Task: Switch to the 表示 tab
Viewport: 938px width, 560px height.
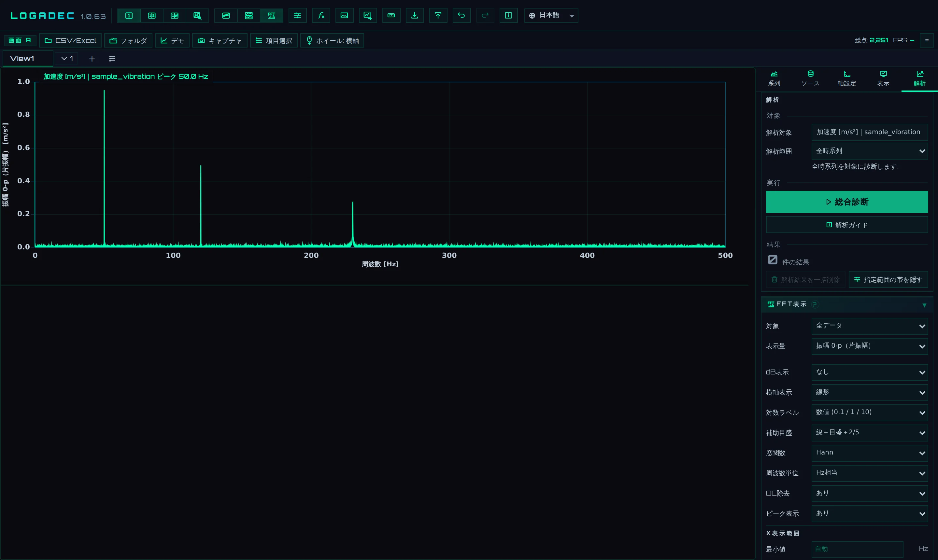Action: pos(883,78)
